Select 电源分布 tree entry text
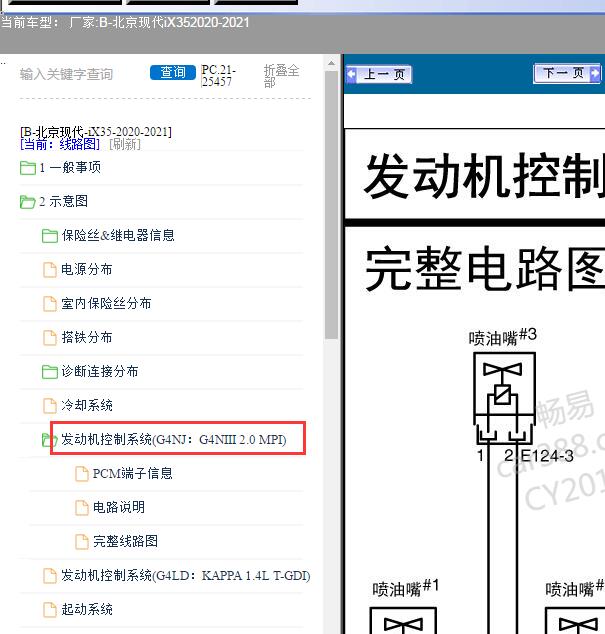 (x=87, y=269)
